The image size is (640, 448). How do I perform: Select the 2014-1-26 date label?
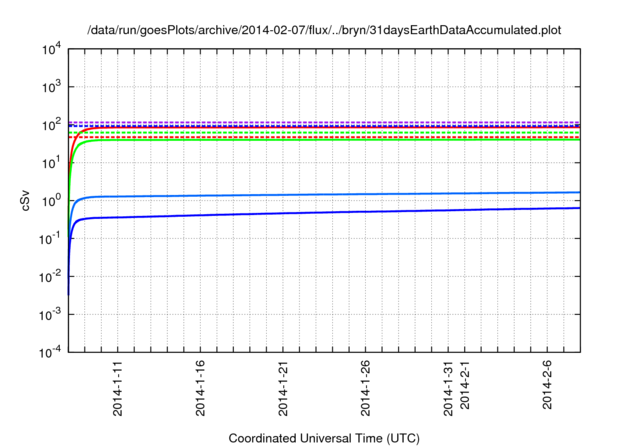365,388
